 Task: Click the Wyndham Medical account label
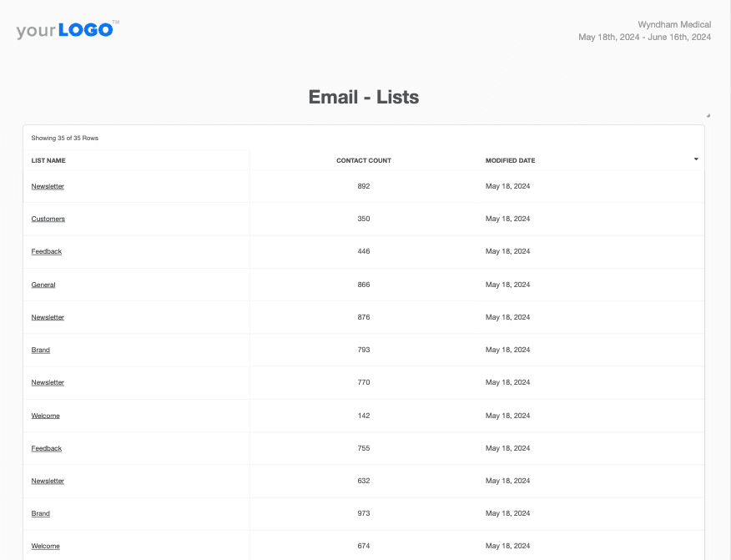674,24
